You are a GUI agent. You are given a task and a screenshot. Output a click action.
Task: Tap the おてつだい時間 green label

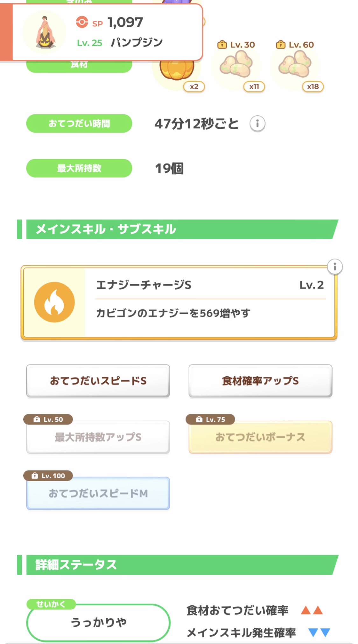click(79, 123)
